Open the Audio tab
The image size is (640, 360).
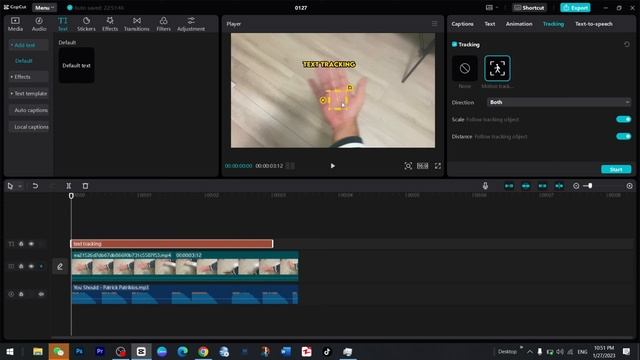39,24
